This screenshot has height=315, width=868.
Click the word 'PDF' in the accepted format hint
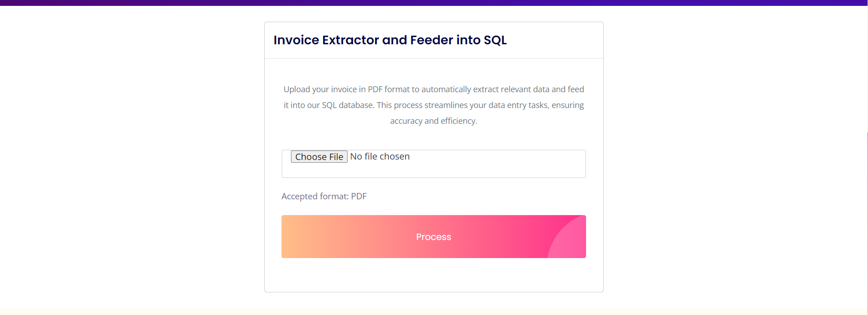click(x=359, y=196)
